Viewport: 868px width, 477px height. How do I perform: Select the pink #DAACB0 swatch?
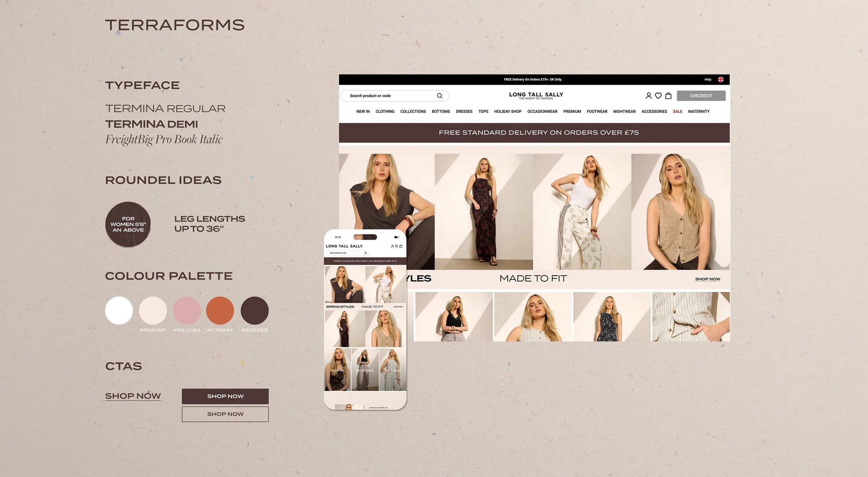pos(187,310)
